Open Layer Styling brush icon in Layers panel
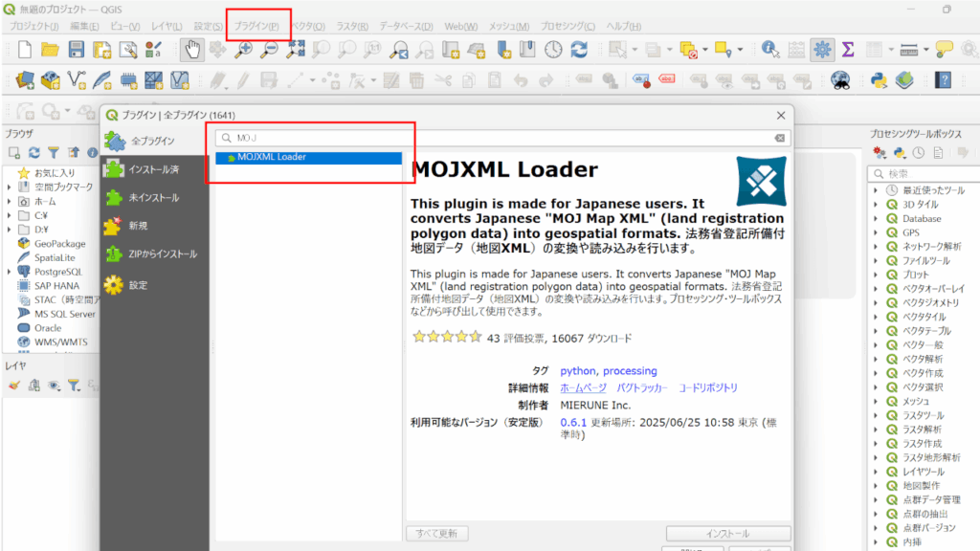This screenshot has width=980, height=551. (x=13, y=386)
